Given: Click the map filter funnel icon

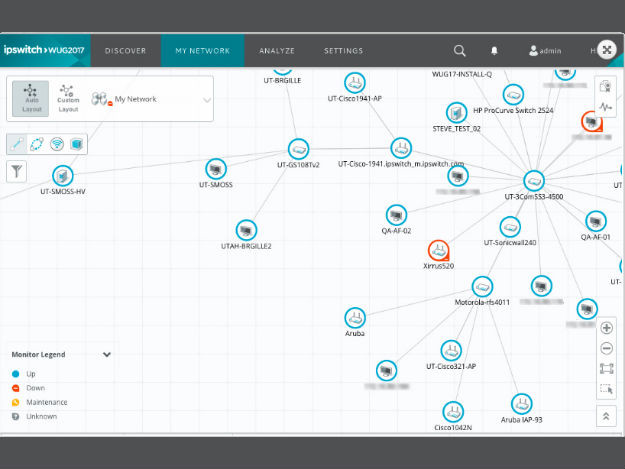Looking at the screenshot, I should click(x=17, y=172).
